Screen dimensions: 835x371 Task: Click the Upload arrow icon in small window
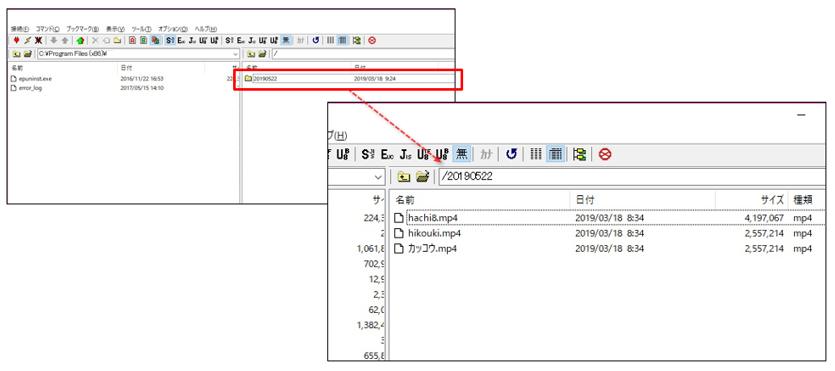pos(64,40)
